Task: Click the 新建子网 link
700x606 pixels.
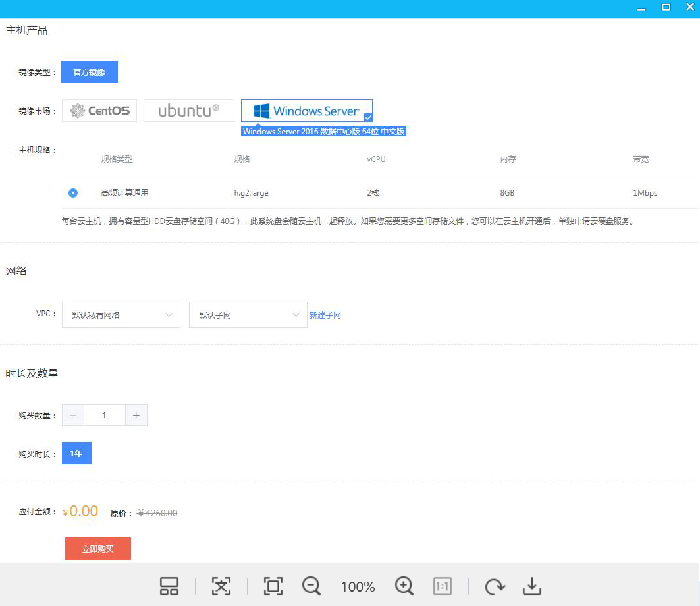Action: tap(325, 316)
